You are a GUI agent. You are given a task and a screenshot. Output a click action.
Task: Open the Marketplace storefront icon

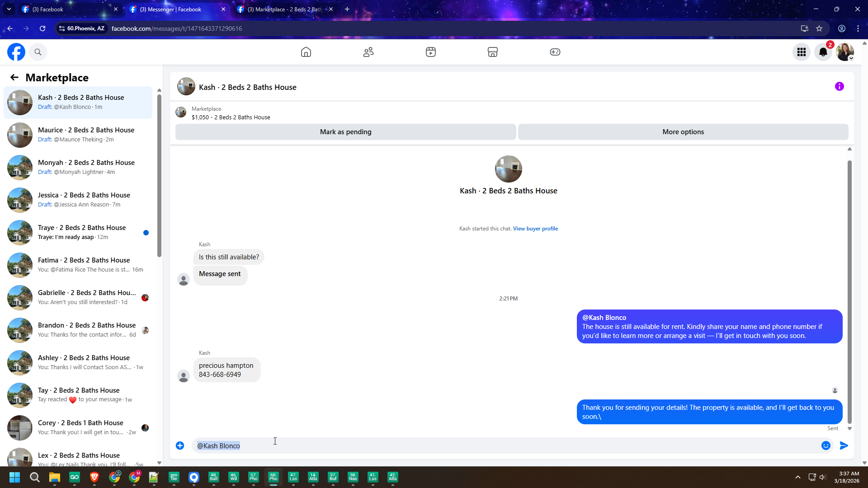tap(493, 52)
